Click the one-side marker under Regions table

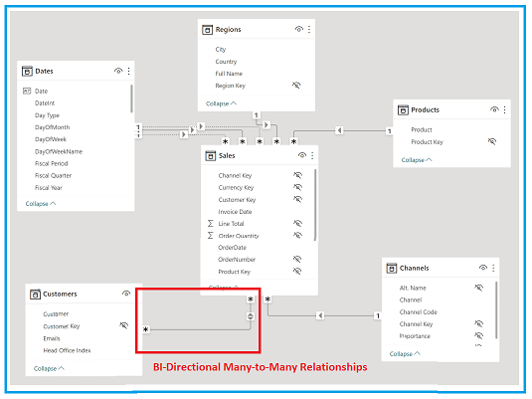click(257, 115)
